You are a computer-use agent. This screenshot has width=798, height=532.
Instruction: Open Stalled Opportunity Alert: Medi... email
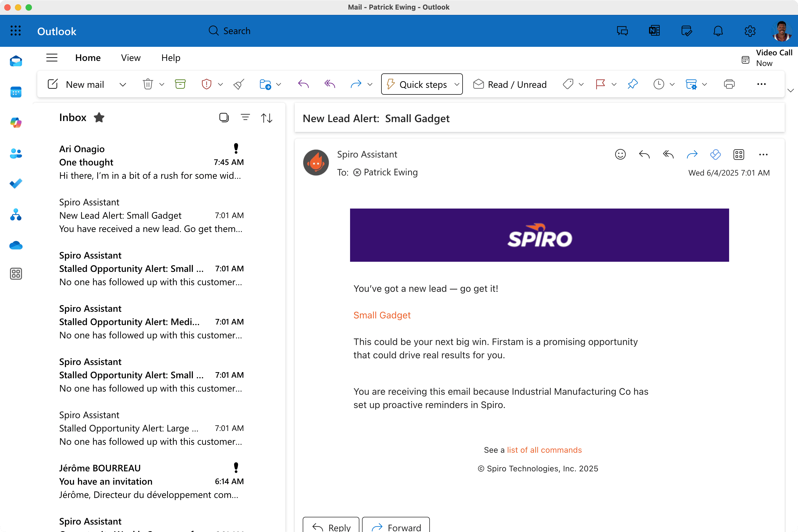pos(151,322)
